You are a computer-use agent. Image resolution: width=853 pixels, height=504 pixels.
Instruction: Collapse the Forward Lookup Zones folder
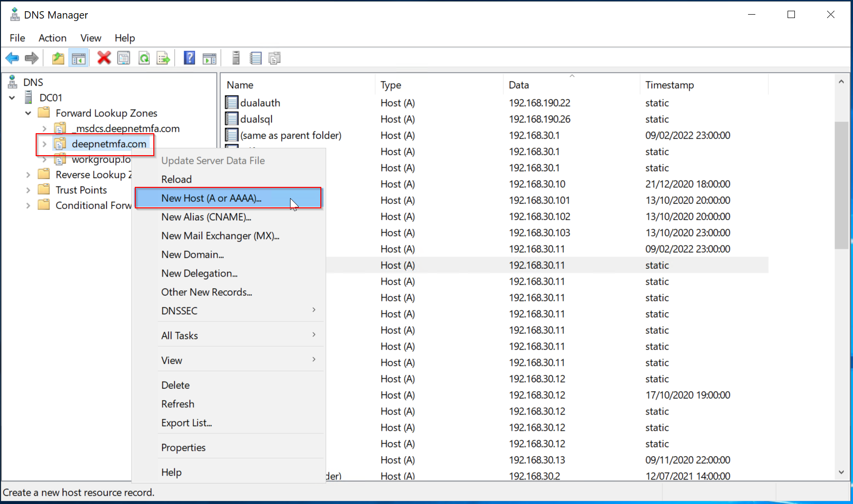[28, 113]
